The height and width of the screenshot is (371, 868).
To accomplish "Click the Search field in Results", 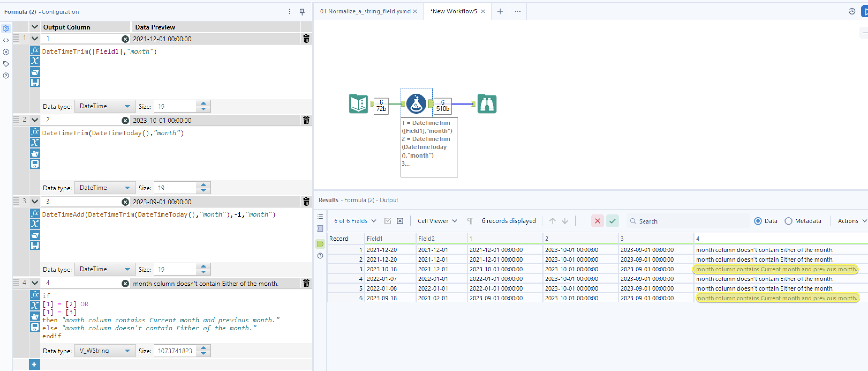I will coord(687,221).
